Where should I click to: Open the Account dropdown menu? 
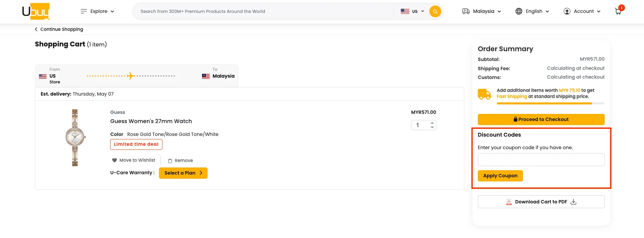pos(582,11)
